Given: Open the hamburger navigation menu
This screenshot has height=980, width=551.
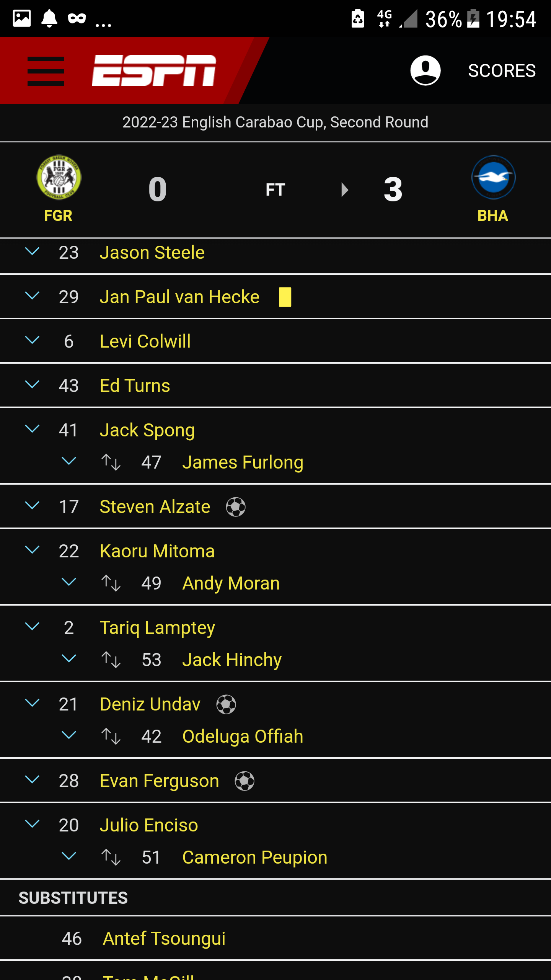Looking at the screenshot, I should [46, 71].
